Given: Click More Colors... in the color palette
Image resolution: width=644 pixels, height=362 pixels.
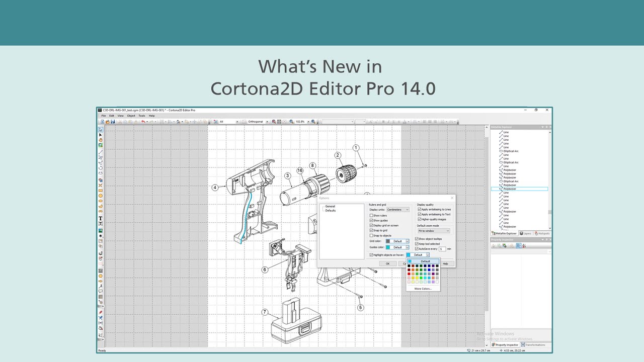Looking at the screenshot, I should (x=423, y=289).
